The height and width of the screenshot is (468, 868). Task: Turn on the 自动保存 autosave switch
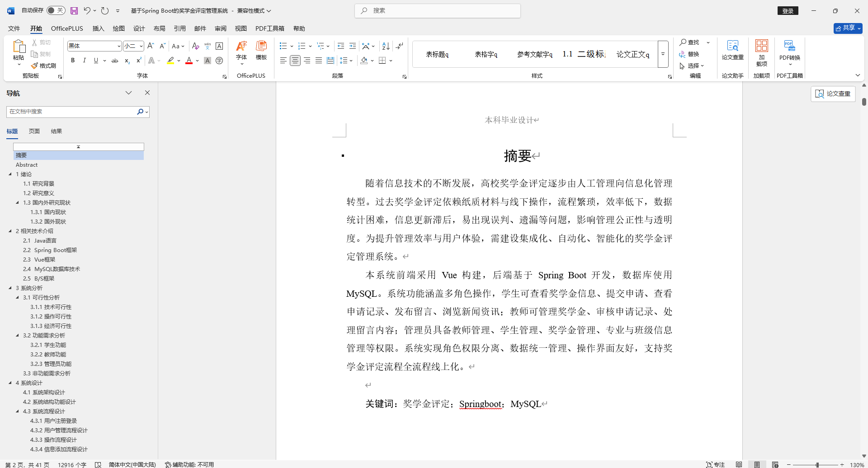click(x=56, y=10)
